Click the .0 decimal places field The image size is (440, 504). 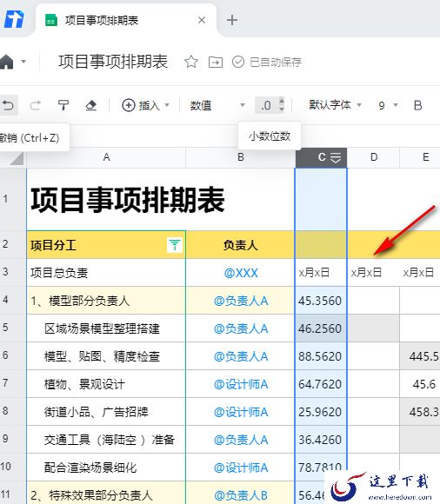tap(266, 105)
